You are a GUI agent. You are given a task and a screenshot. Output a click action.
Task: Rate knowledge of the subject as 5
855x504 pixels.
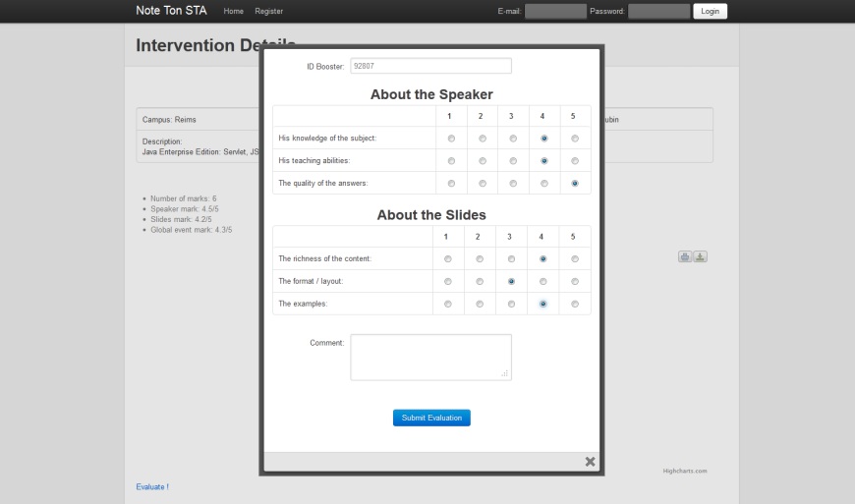pos(575,139)
